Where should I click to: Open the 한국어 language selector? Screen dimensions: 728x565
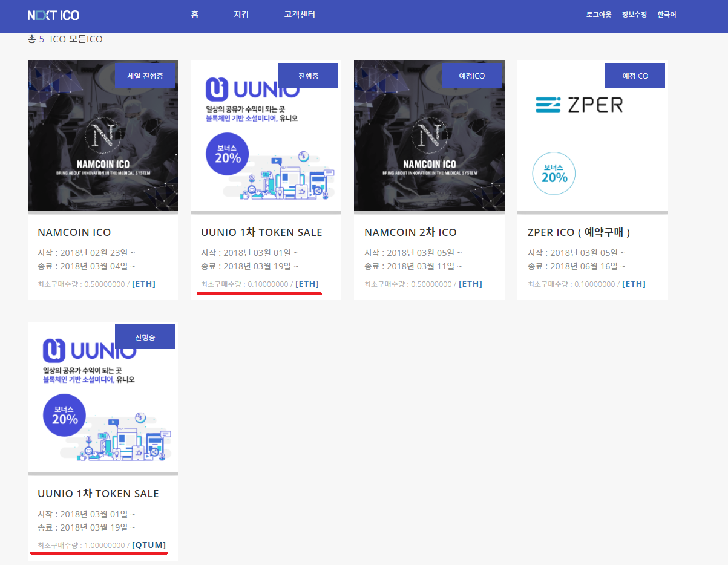pyautogui.click(x=667, y=15)
